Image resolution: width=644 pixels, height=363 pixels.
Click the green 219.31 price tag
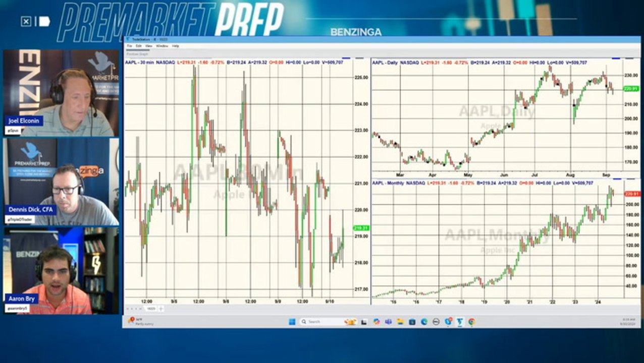click(361, 228)
